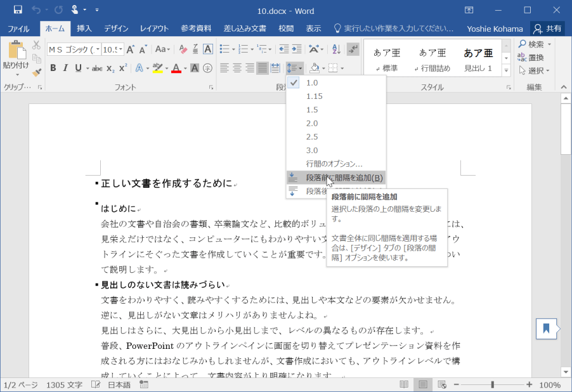572x392 pixels.
Task: Click the 共有 (Share) button
Action: (x=546, y=29)
